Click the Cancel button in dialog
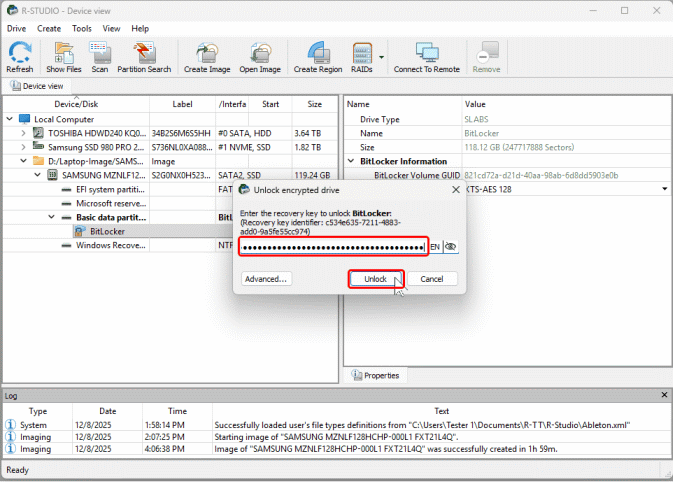Image resolution: width=673 pixels, height=482 pixels. tap(432, 279)
